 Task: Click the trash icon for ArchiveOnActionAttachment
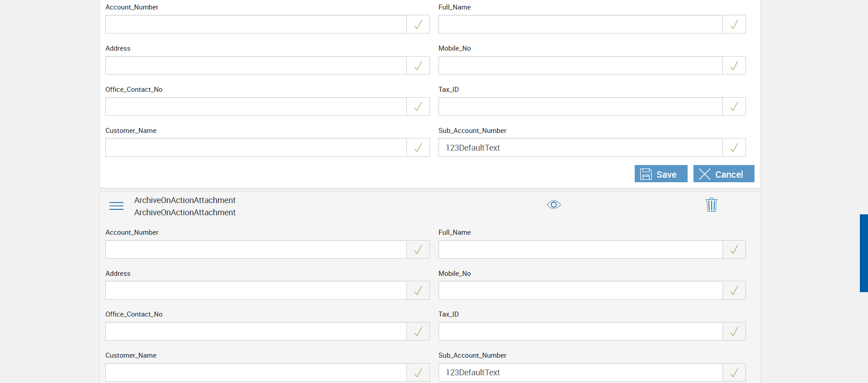coord(712,205)
